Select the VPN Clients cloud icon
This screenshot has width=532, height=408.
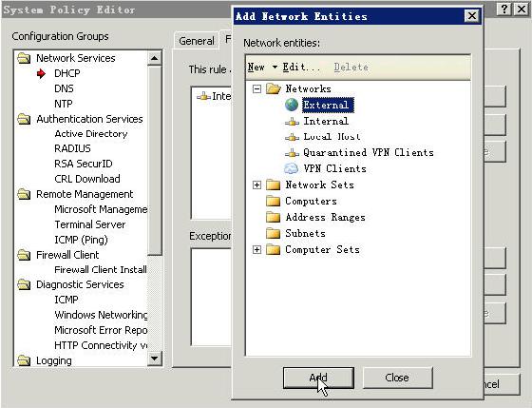(291, 168)
